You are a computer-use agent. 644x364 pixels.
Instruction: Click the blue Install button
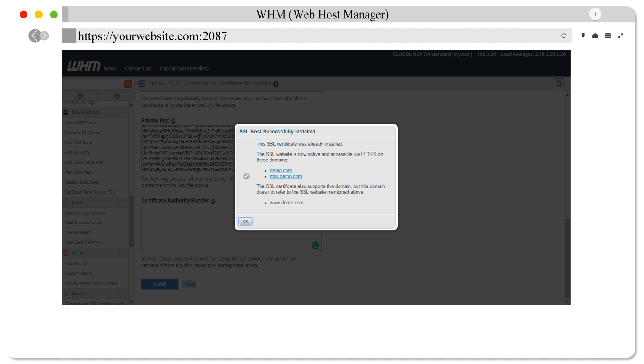point(160,284)
